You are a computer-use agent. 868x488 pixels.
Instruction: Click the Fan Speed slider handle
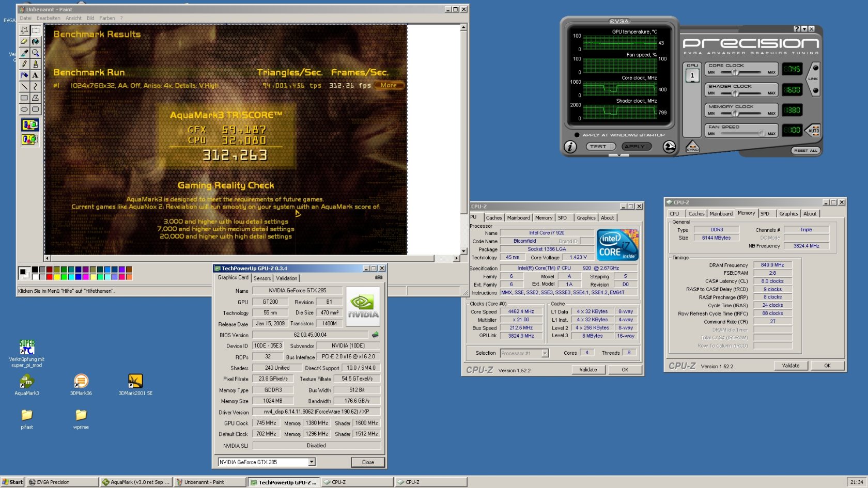(x=762, y=133)
